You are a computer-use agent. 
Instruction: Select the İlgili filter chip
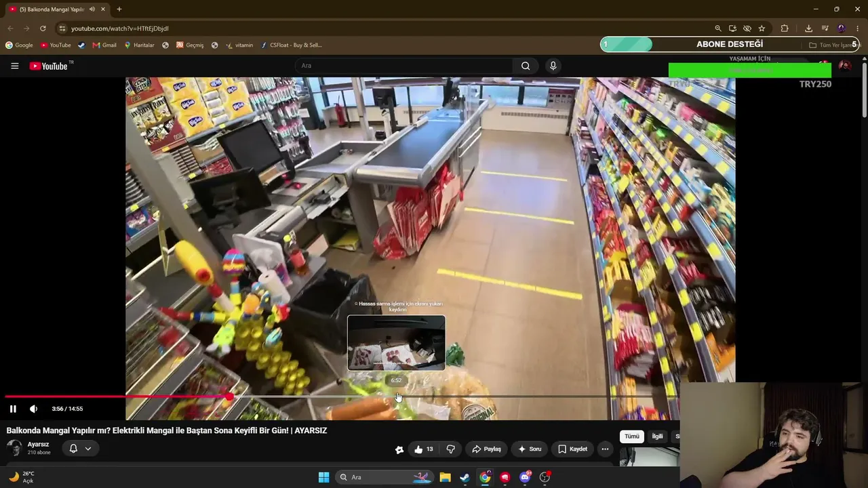coord(657,436)
